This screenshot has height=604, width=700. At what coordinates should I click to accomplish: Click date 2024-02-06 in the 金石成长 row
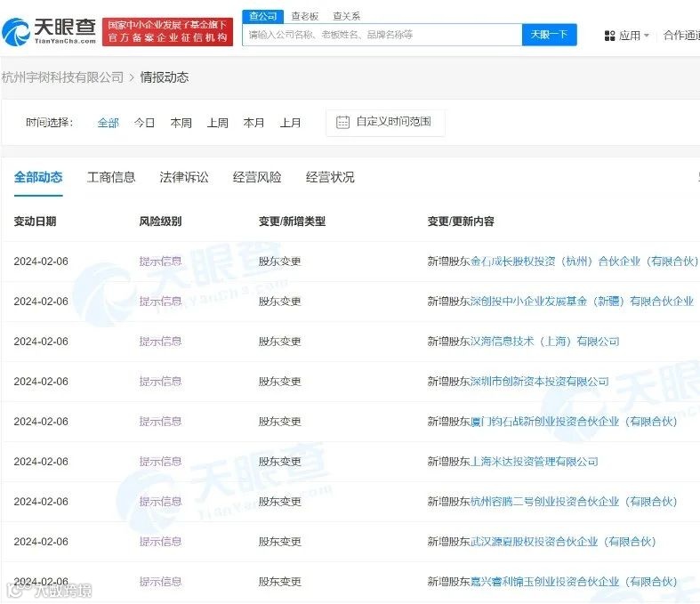tap(41, 262)
